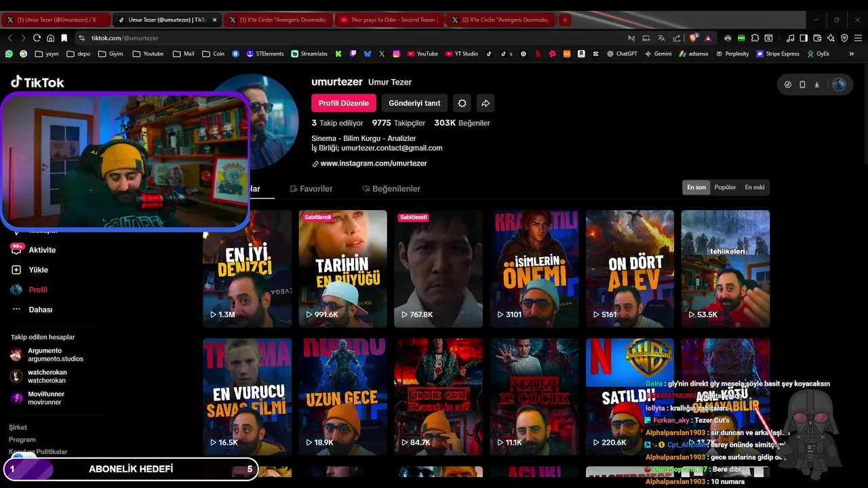The width and height of the screenshot is (868, 488).
Task: Toggle the browser sidebar panel icon
Action: [804, 38]
